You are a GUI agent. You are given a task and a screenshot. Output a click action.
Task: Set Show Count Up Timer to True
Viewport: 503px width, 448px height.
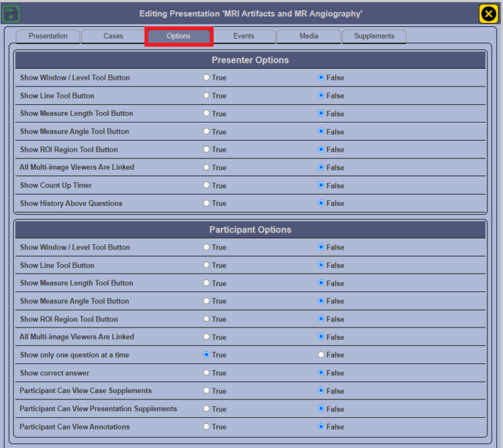(x=207, y=185)
